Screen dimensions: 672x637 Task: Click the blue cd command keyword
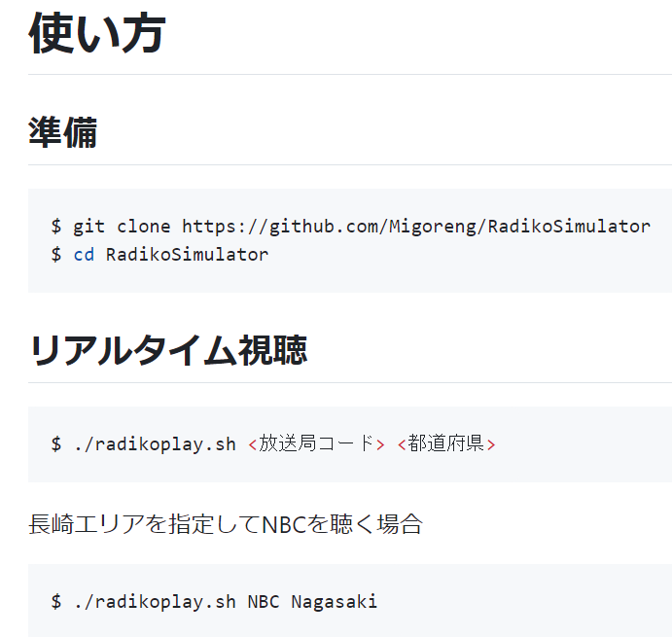pyautogui.click(x=84, y=255)
